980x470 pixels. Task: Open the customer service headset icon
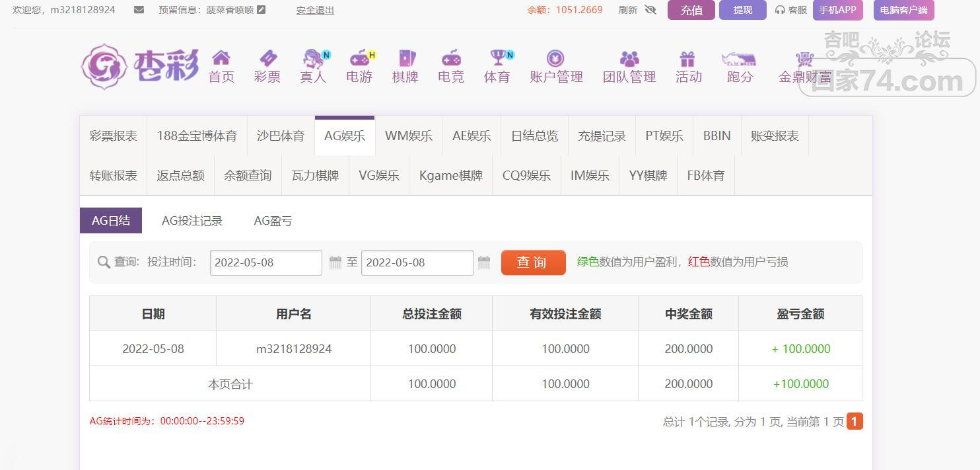(780, 10)
